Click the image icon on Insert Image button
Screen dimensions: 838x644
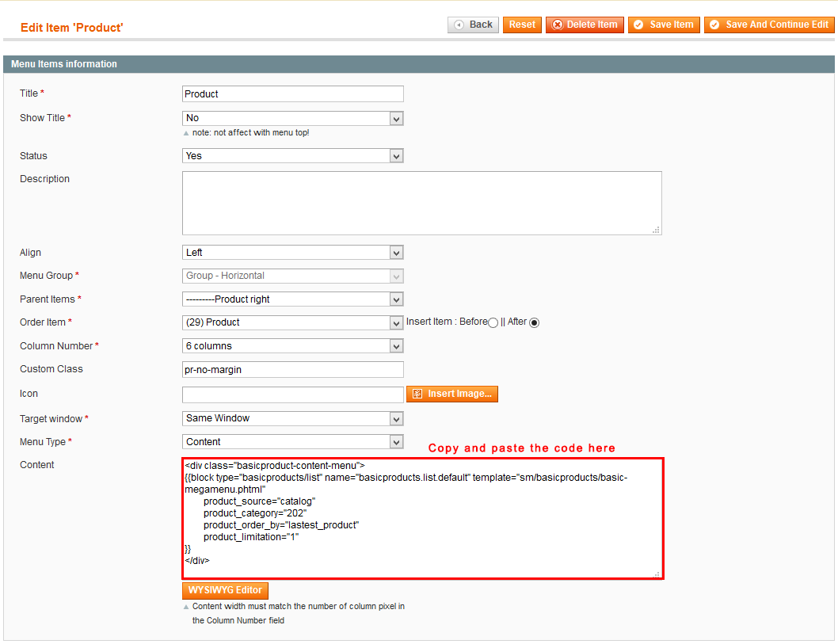(x=417, y=394)
